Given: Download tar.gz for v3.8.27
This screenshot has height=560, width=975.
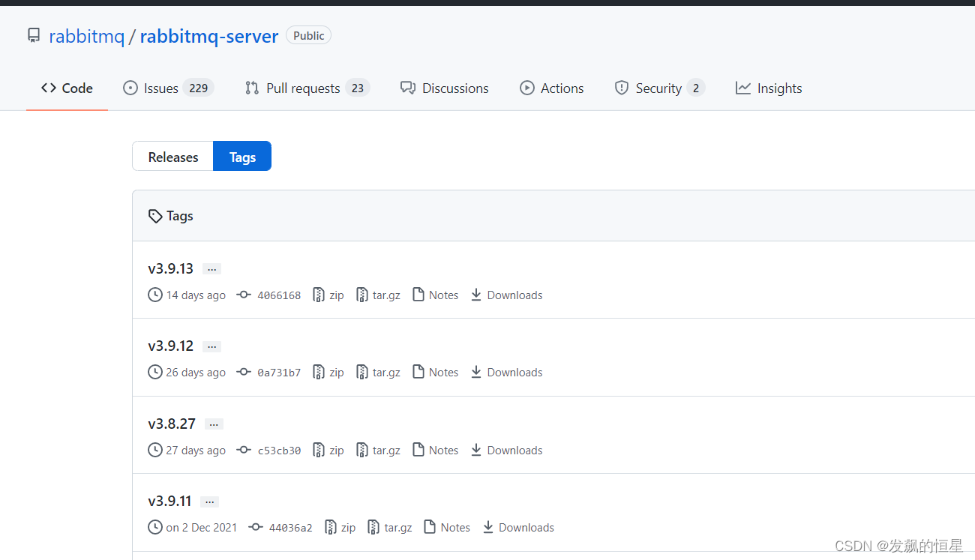Looking at the screenshot, I should (379, 450).
